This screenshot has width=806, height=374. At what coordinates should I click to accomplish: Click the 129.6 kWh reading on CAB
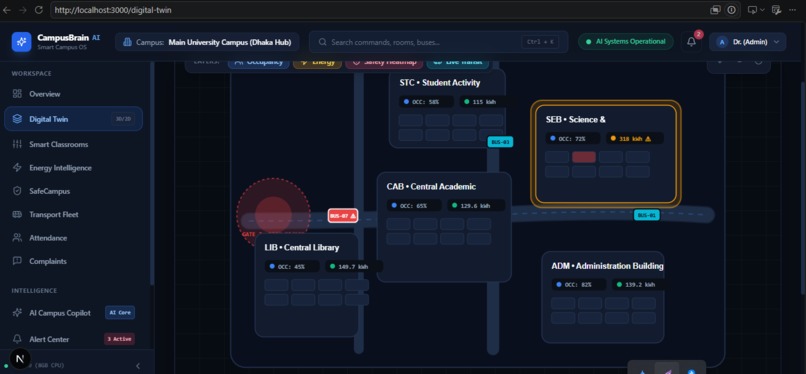pyautogui.click(x=475, y=206)
